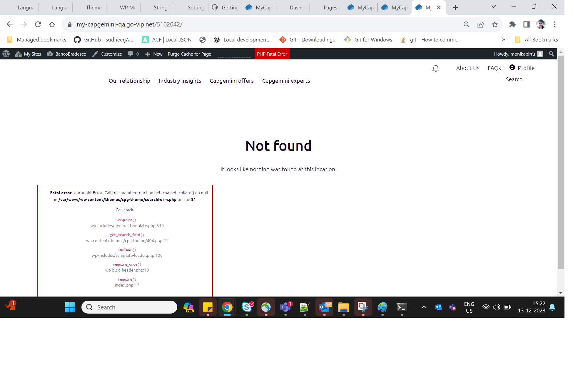The width and height of the screenshot is (588, 378).
Task: Click the share page icon in the address bar
Action: click(x=481, y=24)
